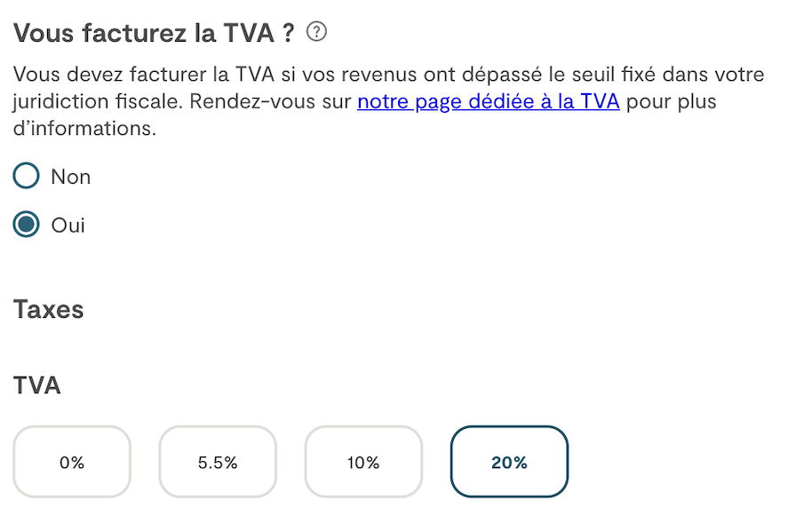Click the word "d'informations." ending the paragraph
812x508 pixels.
point(84,128)
